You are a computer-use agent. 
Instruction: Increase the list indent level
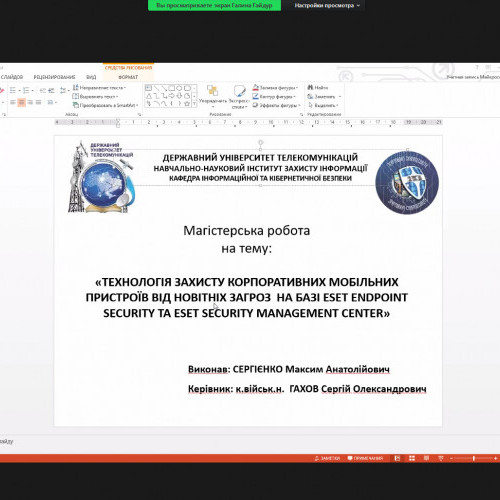pyautogui.click(x=51, y=90)
